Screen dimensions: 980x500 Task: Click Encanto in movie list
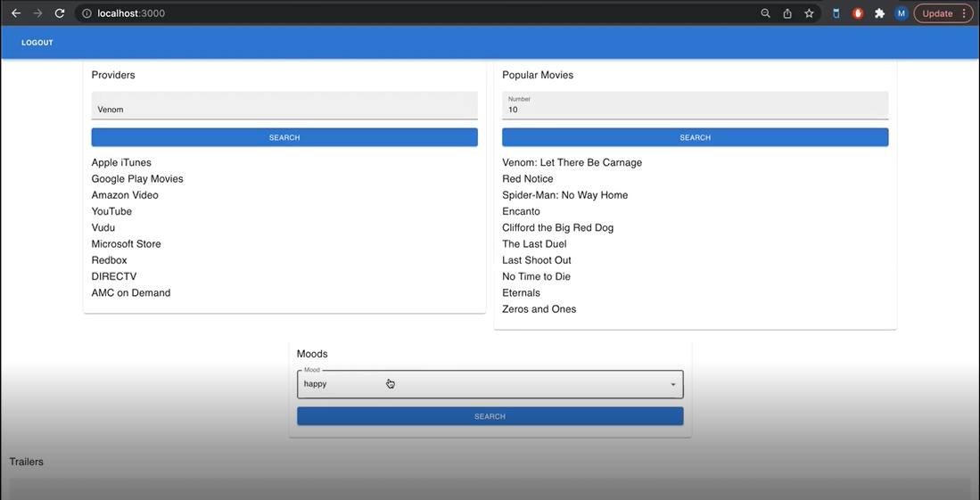[521, 211]
